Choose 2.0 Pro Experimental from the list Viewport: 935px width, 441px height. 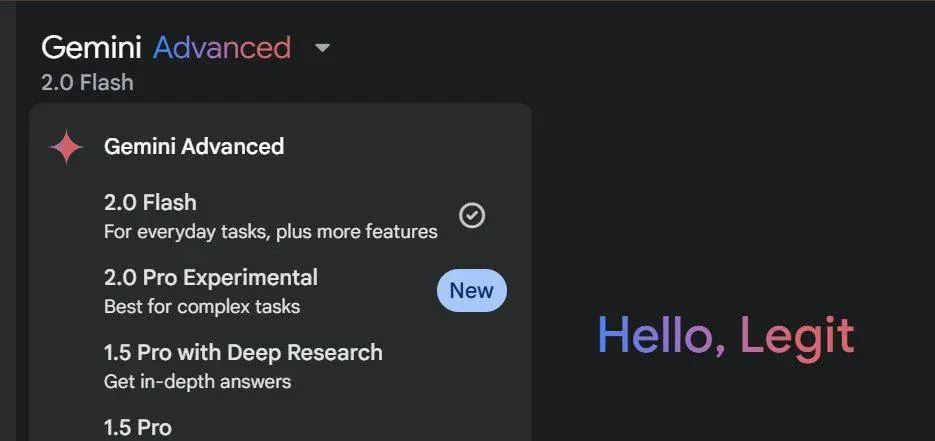pyautogui.click(x=210, y=277)
